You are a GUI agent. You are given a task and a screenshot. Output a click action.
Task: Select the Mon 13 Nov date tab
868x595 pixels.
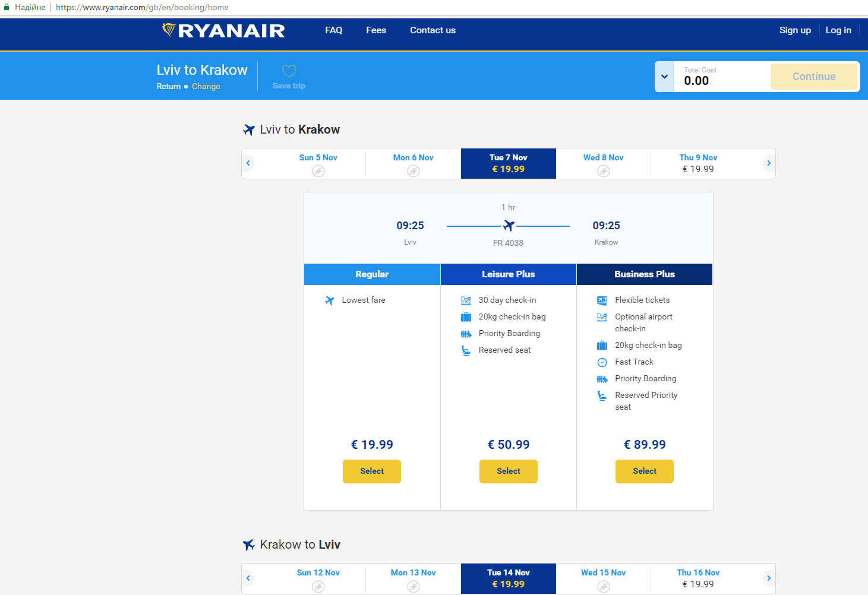tap(414, 578)
